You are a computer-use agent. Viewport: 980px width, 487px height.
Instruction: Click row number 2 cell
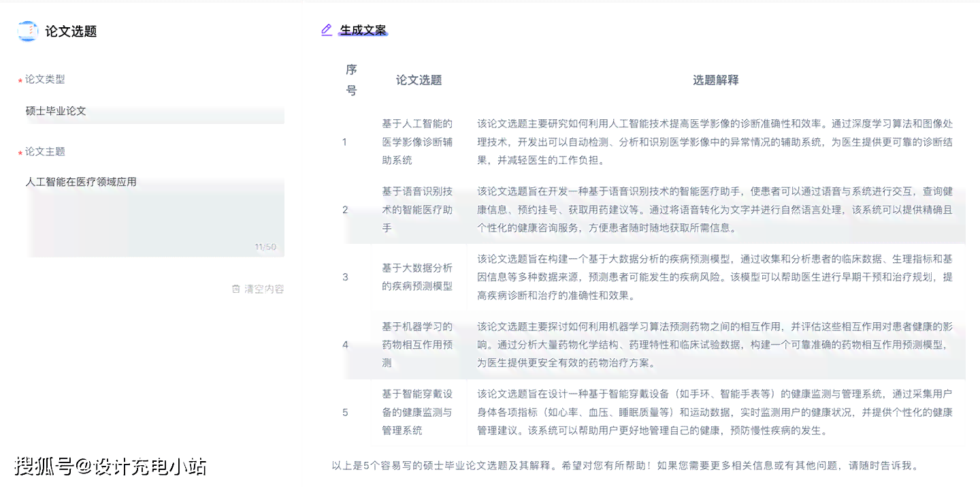(x=345, y=209)
